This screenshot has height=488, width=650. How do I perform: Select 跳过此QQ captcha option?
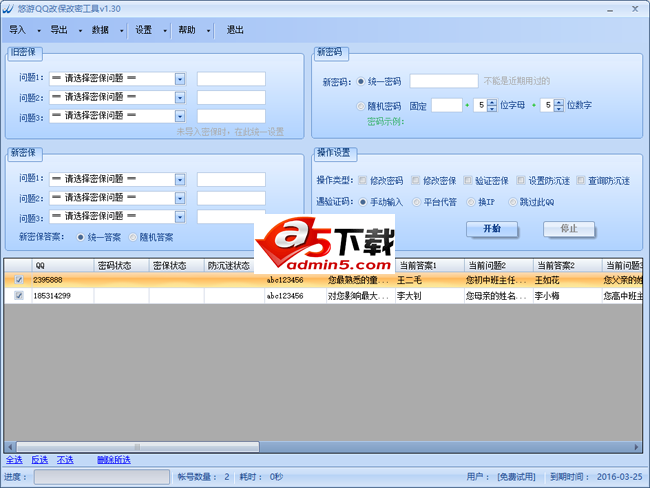tap(513, 202)
